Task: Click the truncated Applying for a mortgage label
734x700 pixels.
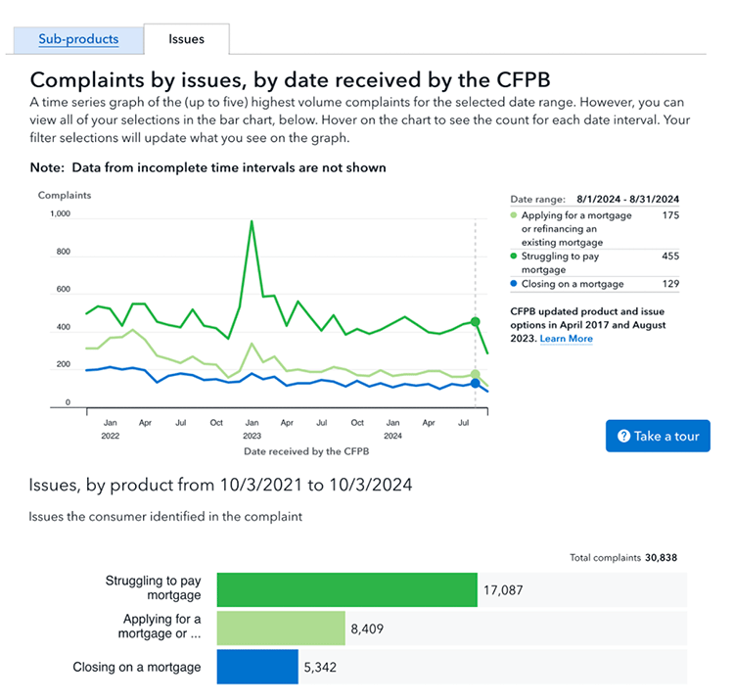Action: [161, 628]
